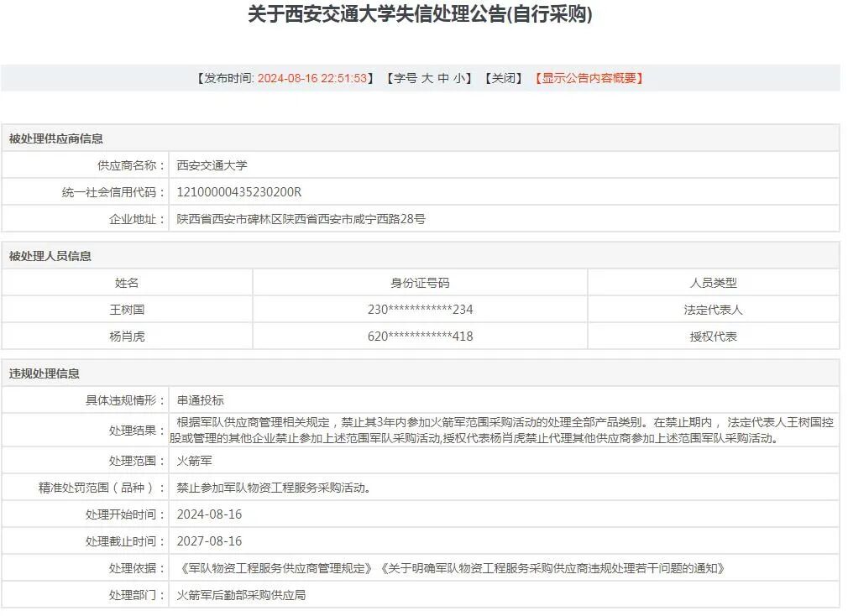Viewport: 848px width, 616px height.
Task: Select the name cell 王树国
Action: (127, 310)
